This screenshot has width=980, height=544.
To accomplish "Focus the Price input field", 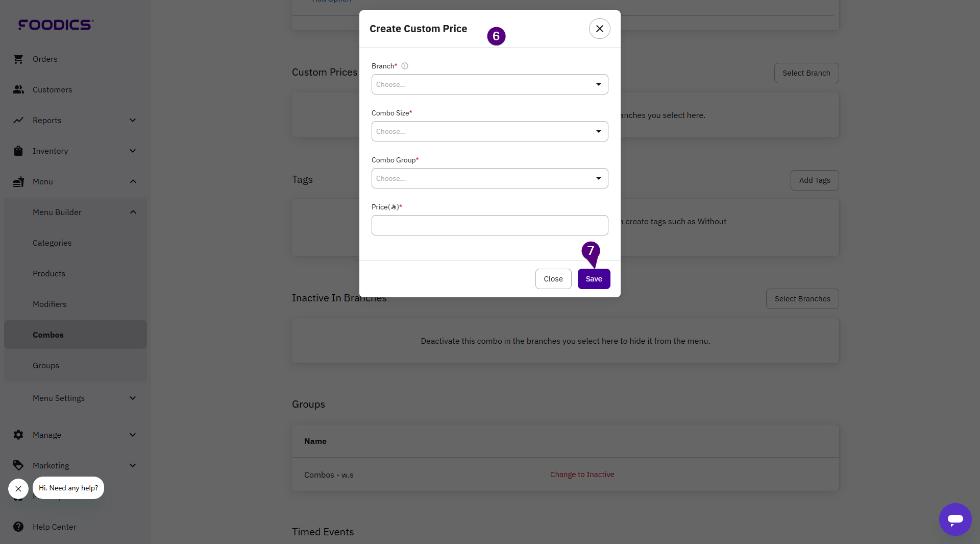I will click(x=489, y=226).
